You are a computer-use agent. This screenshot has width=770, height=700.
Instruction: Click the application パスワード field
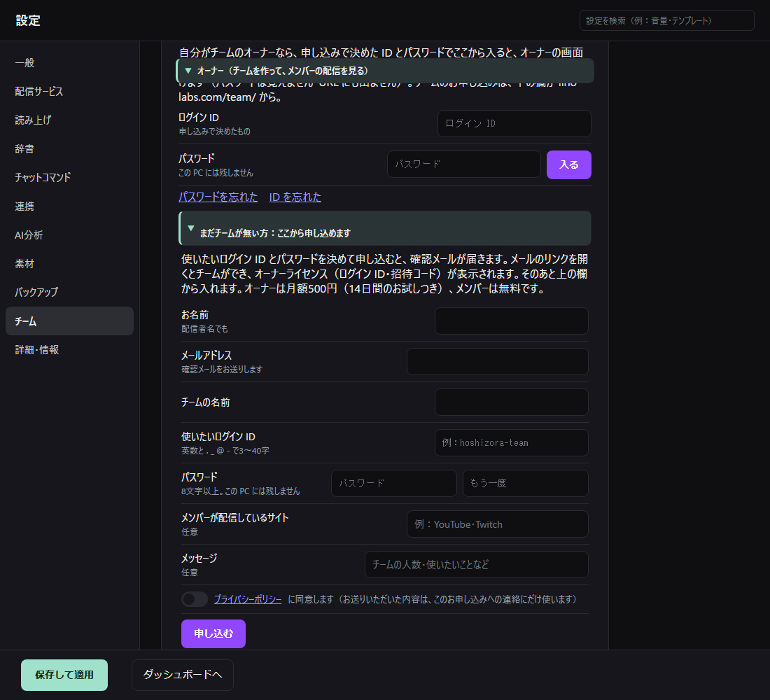[394, 484]
